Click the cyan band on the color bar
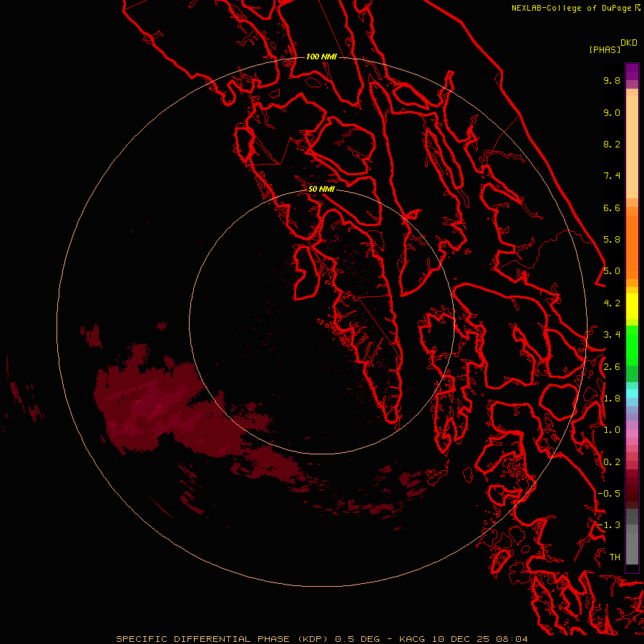This screenshot has height=644, width=644. click(632, 394)
